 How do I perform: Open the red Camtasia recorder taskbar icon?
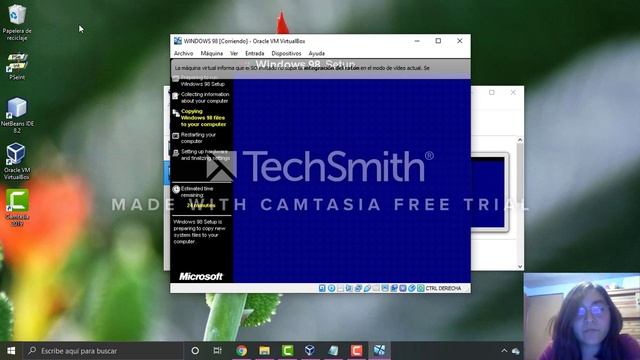[x=356, y=351]
